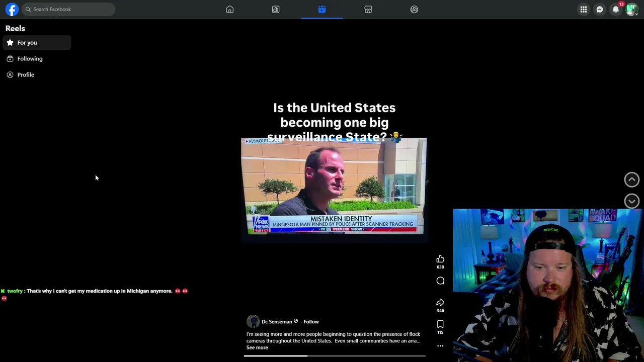Viewport: 644px width, 362px height.
Task: Go to the Home feed tab
Action: point(229,9)
